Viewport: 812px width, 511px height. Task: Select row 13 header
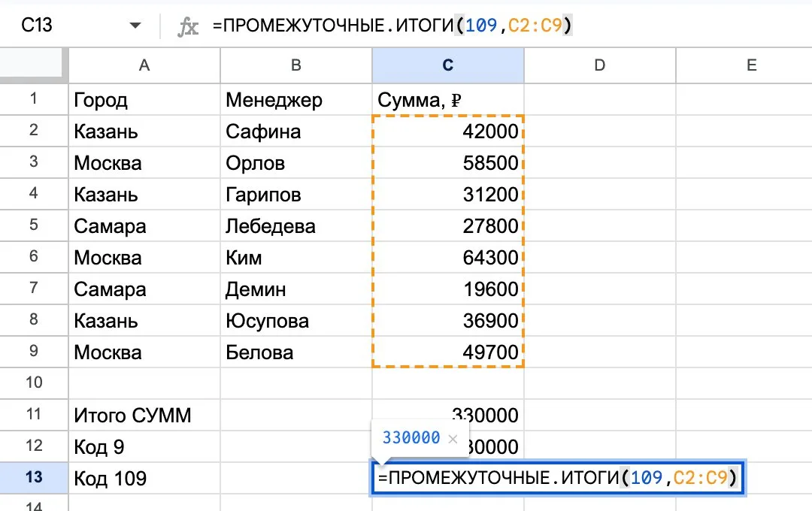pos(34,478)
